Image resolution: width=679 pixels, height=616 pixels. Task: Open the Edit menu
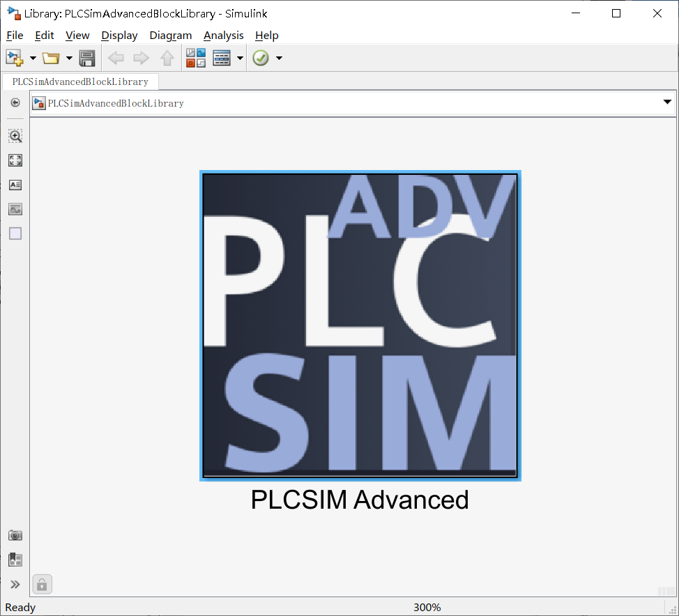point(44,36)
